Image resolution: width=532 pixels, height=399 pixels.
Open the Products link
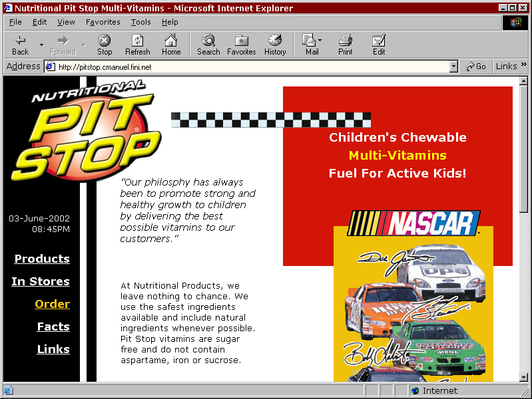[x=42, y=259]
